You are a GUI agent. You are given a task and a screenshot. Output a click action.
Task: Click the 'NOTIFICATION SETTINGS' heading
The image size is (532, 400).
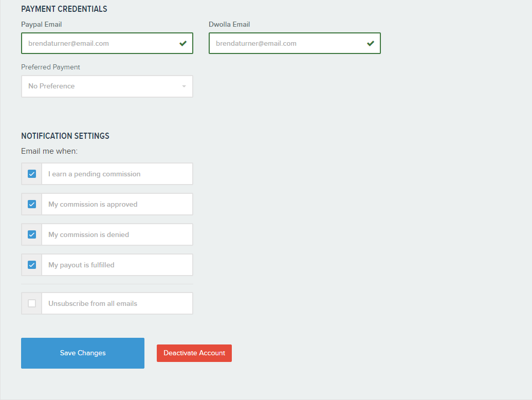(x=65, y=136)
